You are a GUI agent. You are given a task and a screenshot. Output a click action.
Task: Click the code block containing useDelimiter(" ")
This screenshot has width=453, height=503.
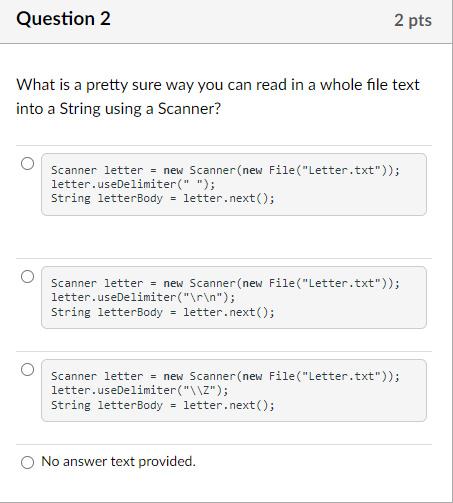(234, 184)
